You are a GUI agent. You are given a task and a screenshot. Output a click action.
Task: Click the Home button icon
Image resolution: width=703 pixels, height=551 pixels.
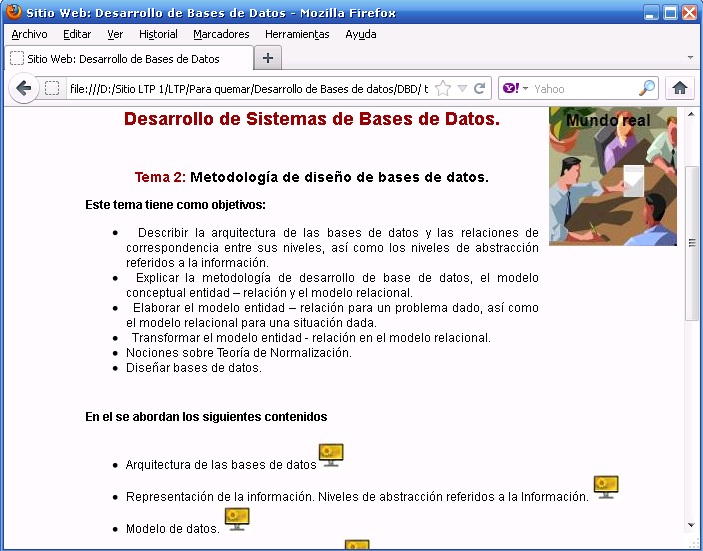(680, 88)
